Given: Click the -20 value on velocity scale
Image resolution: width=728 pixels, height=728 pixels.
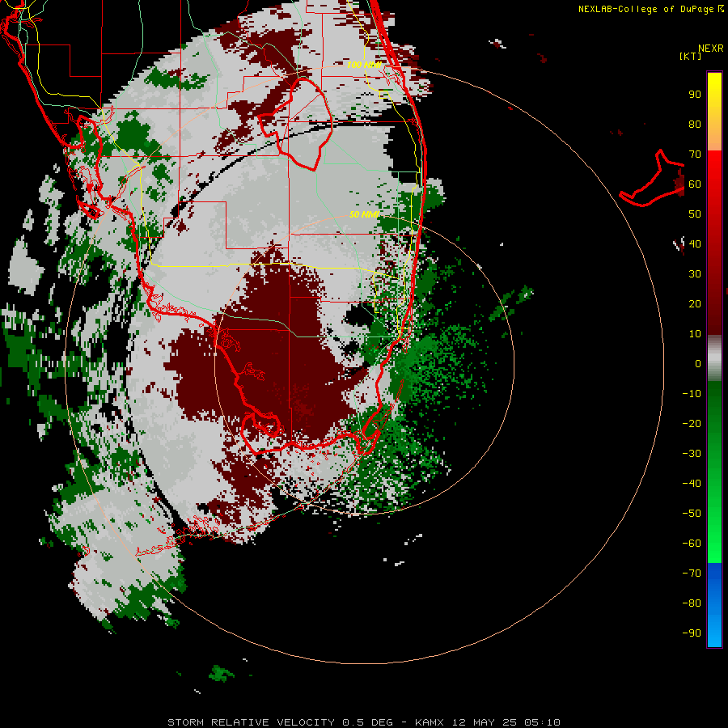Looking at the screenshot, I should coord(692,424).
